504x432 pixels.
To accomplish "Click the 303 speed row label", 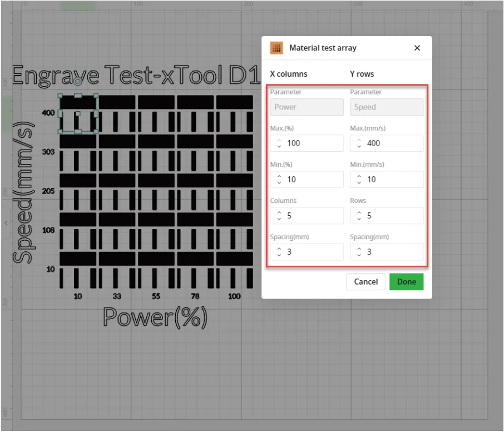I will pyautogui.click(x=48, y=152).
